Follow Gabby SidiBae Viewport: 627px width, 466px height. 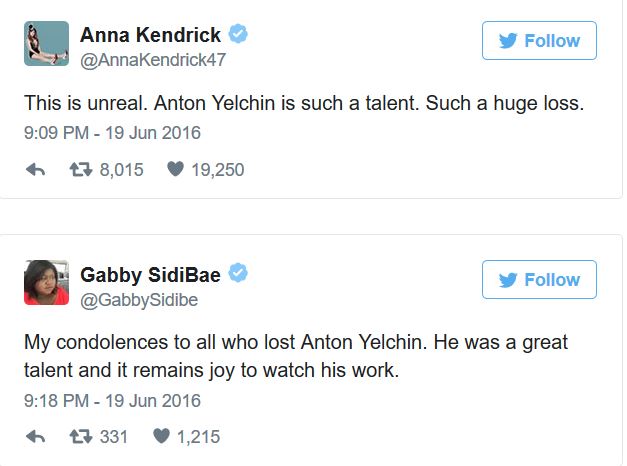(539, 280)
